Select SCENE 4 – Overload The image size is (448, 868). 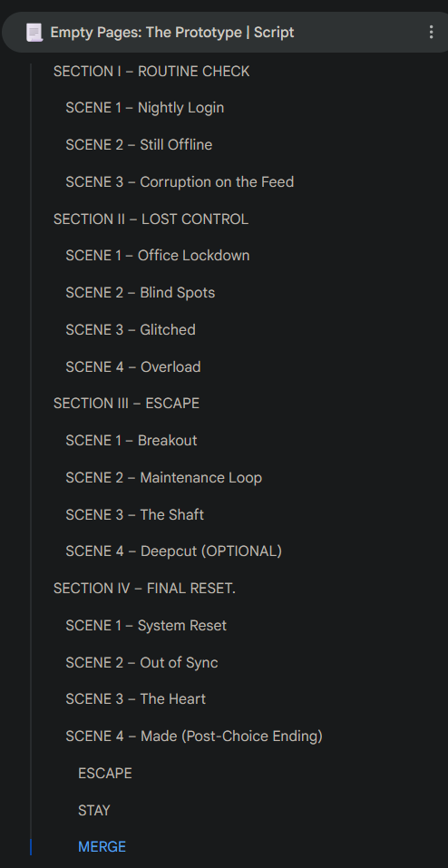133,367
